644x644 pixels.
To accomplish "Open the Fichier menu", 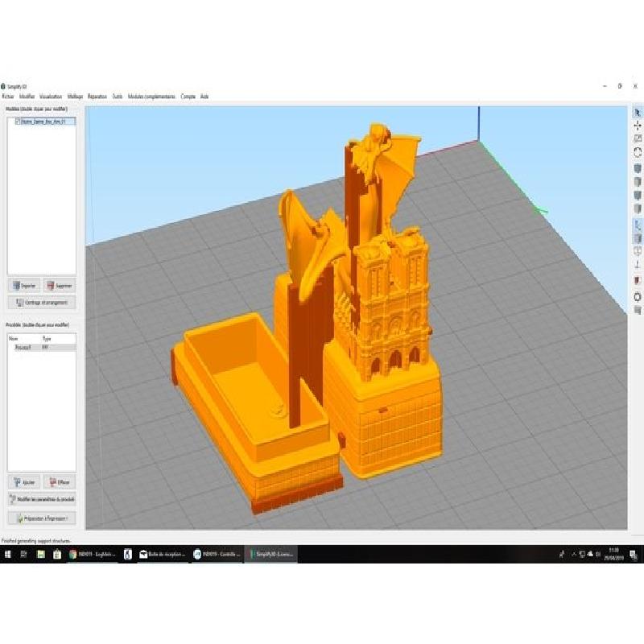I will 8,97.
